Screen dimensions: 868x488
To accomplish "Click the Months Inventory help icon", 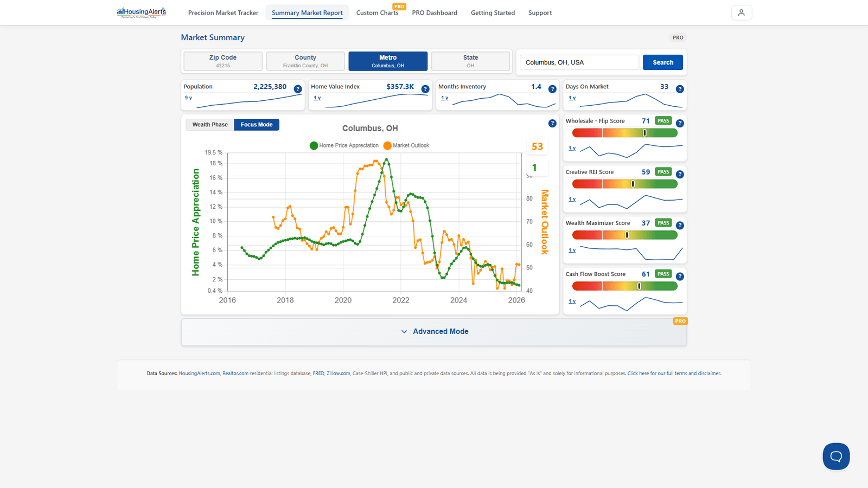I will 552,89.
